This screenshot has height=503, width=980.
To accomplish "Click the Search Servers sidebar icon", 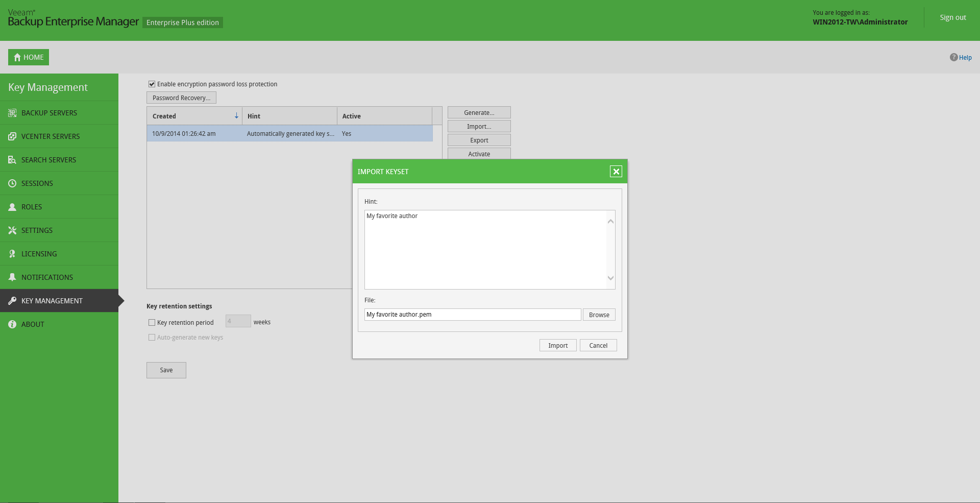I will click(12, 160).
